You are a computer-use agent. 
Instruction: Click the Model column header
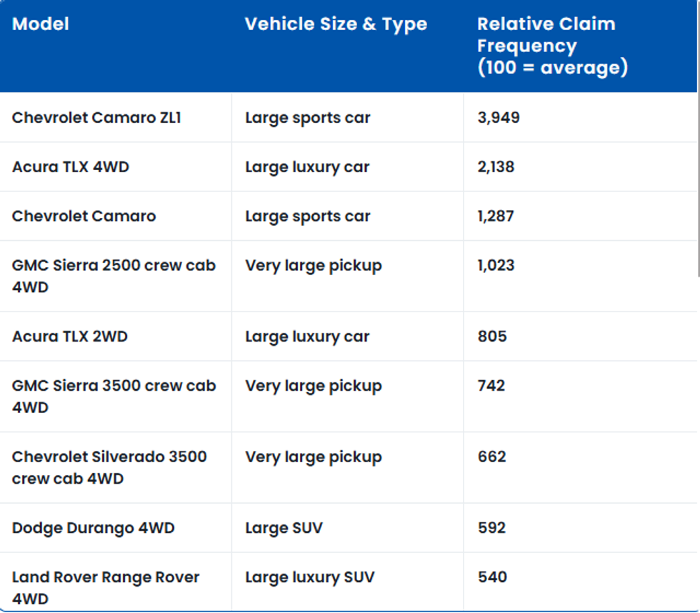click(41, 24)
